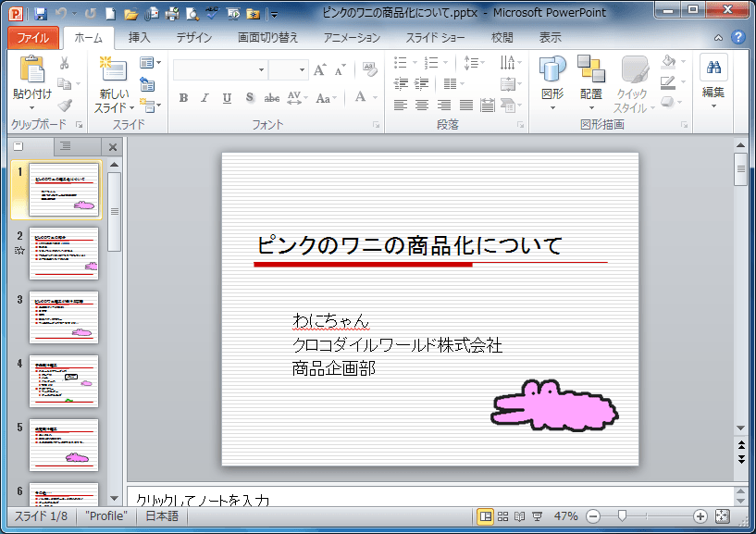Switch to Reading view icon in status bar
This screenshot has height=534, width=756.
pos(520,516)
